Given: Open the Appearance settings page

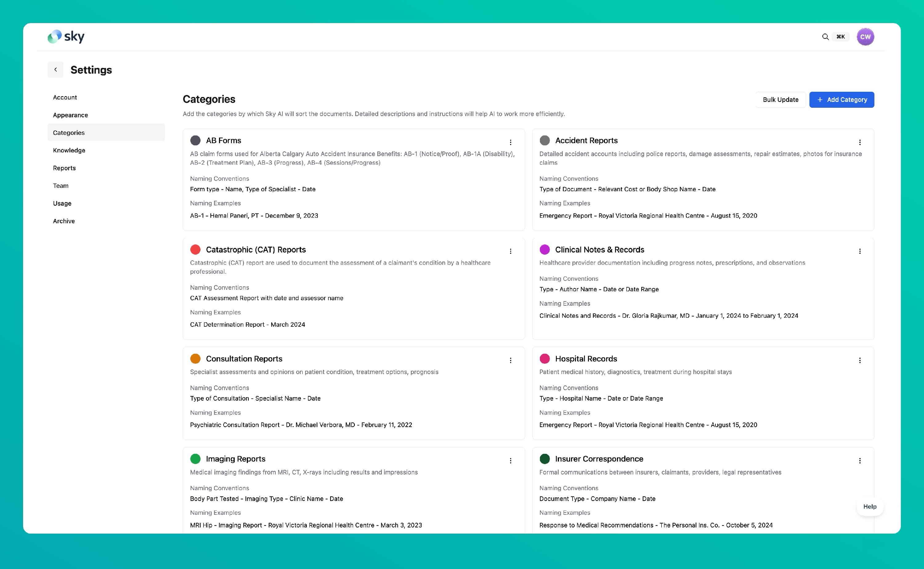Looking at the screenshot, I should click(71, 115).
